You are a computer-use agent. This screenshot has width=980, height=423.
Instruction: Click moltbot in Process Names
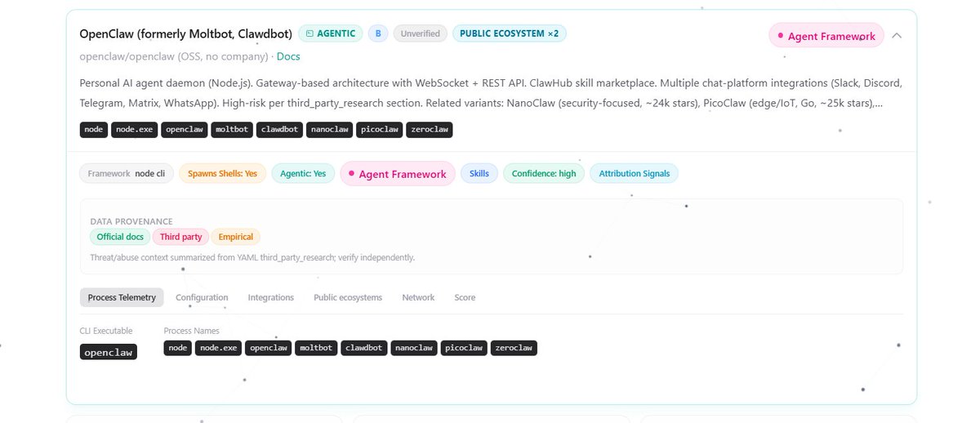click(x=316, y=348)
